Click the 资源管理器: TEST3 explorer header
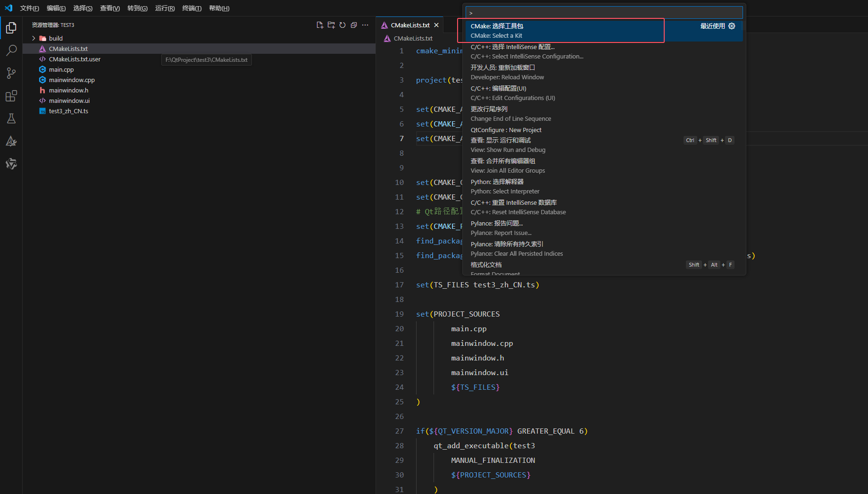Image resolution: width=868 pixels, height=494 pixels. coord(53,25)
